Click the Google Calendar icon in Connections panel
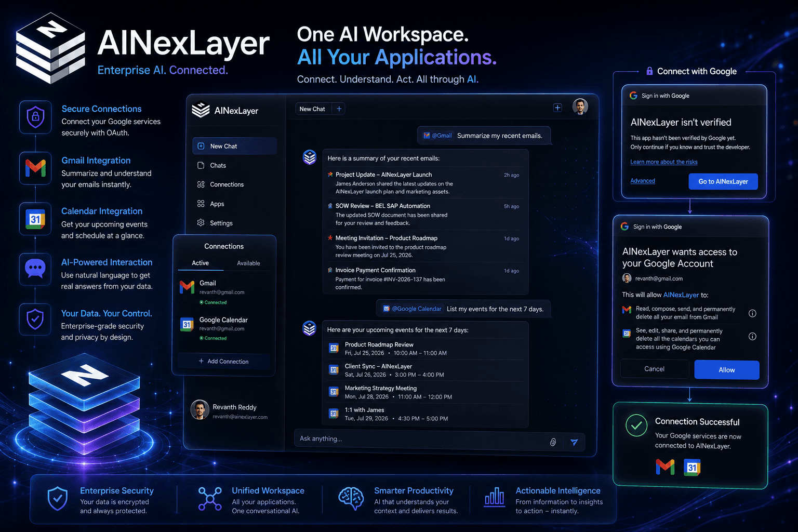This screenshot has width=798, height=532. pos(187,325)
